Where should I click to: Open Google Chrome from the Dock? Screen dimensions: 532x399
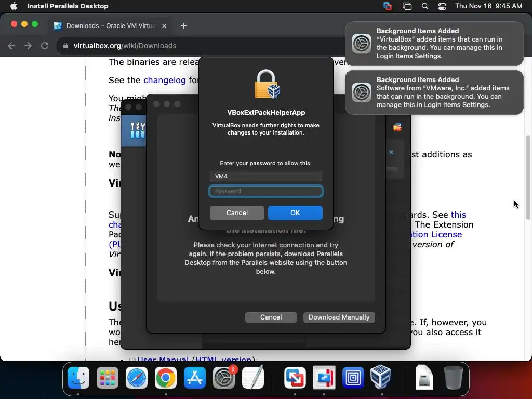click(x=166, y=378)
